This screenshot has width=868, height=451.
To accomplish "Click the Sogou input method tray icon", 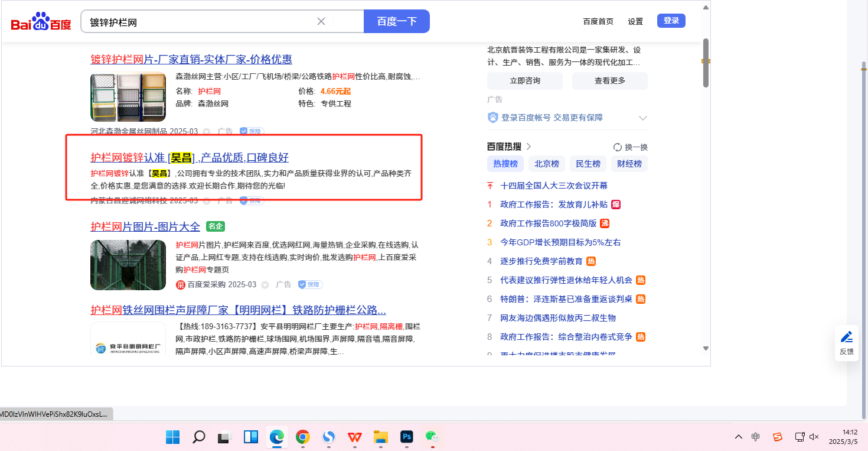I will (778, 437).
